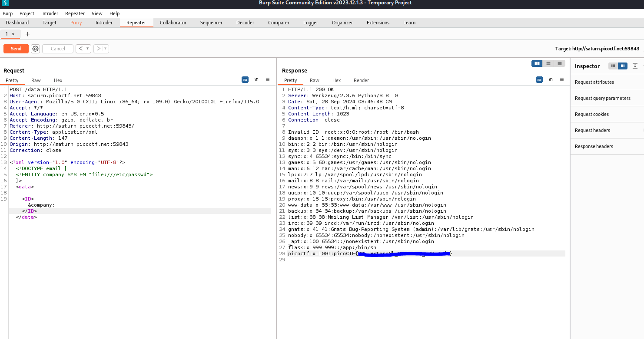Viewport: 644px width, 339px height.
Task: Expand Request query parameters in Inspector
Action: 607,98
